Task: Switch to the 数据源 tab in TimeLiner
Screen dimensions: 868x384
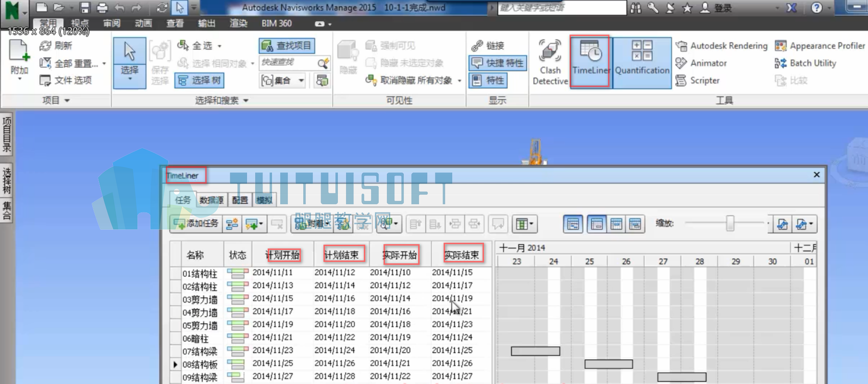Action: (x=211, y=200)
